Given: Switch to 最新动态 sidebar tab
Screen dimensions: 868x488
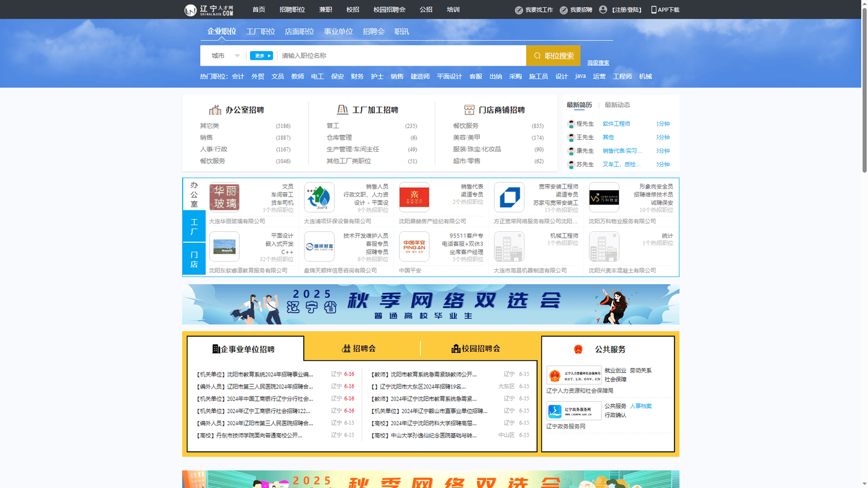Looking at the screenshot, I should click(x=617, y=105).
